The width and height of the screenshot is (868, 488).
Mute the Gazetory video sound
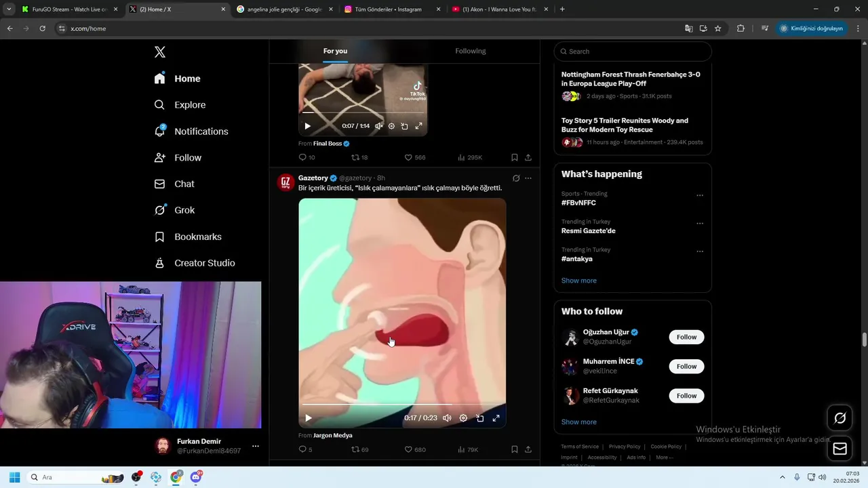(447, 418)
